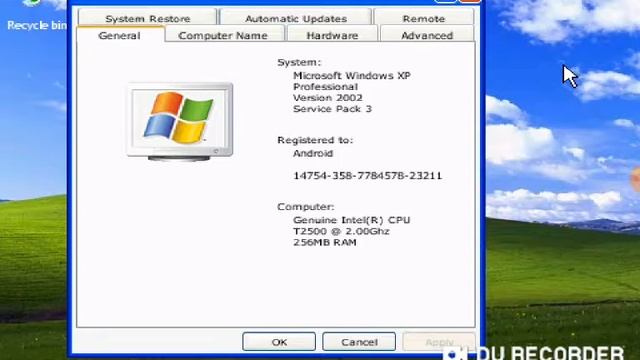Open the Automatic Updates tab
640x360 pixels.
(x=296, y=18)
